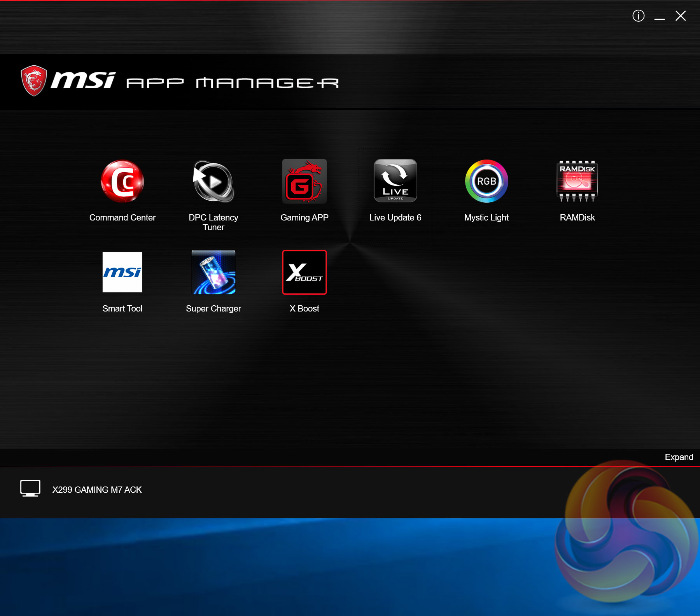Viewport: 700px width, 616px height.
Task: Open the X Boost icon
Action: [x=304, y=272]
